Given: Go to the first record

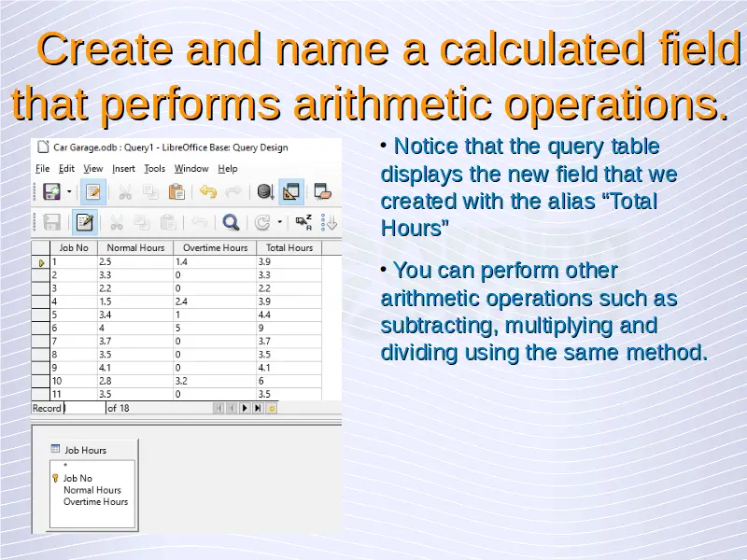Looking at the screenshot, I should tap(218, 408).
